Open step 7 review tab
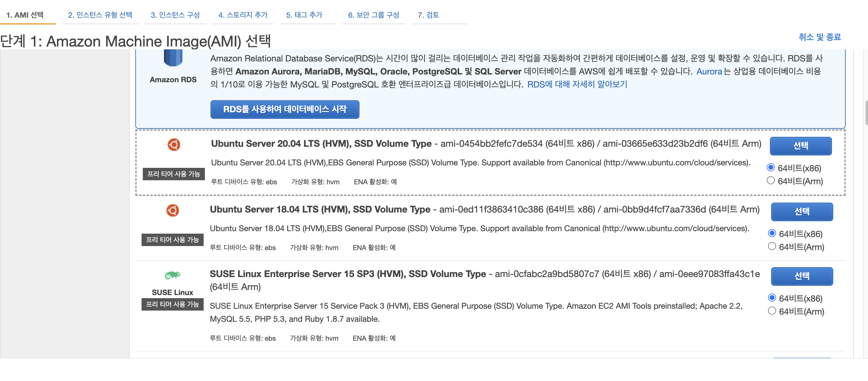This screenshot has width=868, height=381. pyautogui.click(x=428, y=15)
